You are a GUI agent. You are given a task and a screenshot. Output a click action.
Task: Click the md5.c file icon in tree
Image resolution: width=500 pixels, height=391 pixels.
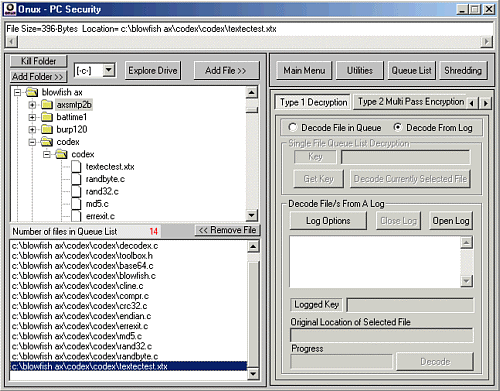point(76,204)
